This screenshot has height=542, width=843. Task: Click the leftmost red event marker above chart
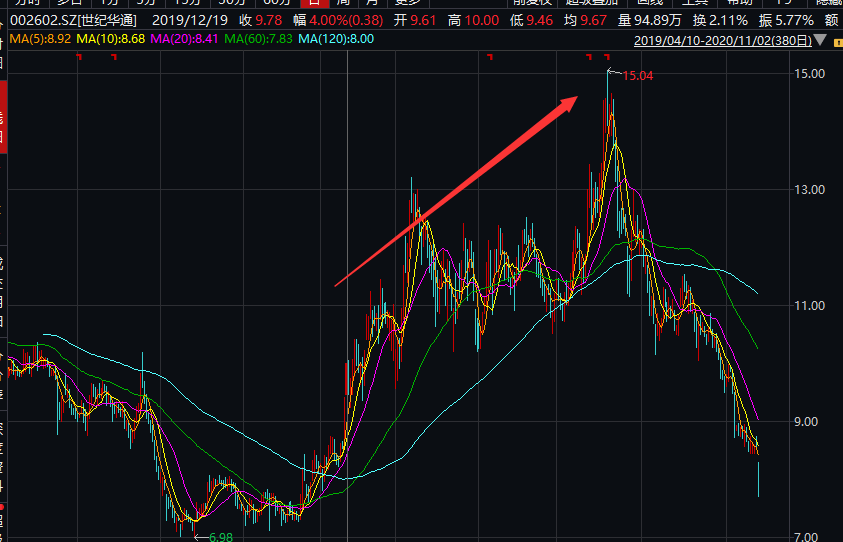79,58
